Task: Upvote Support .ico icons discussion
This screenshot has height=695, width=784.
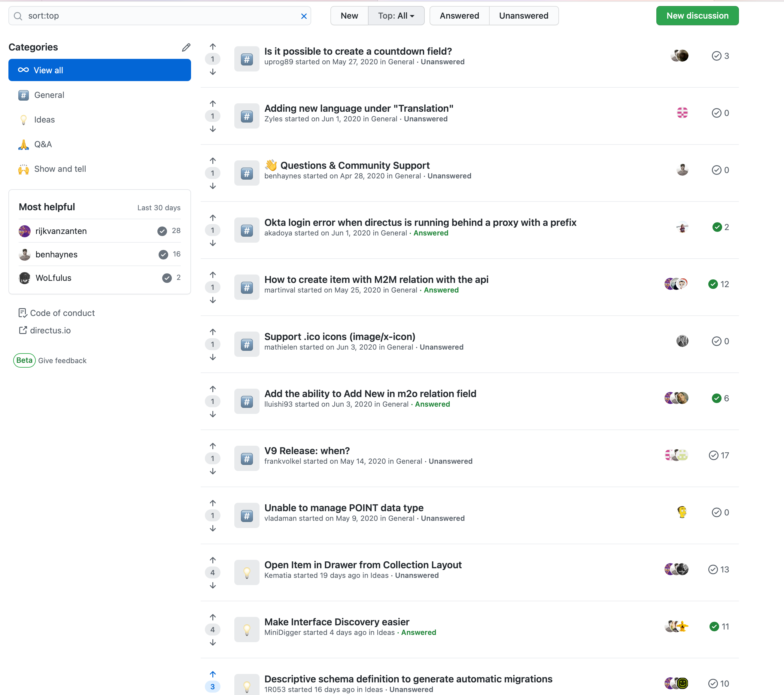Action: tap(213, 332)
